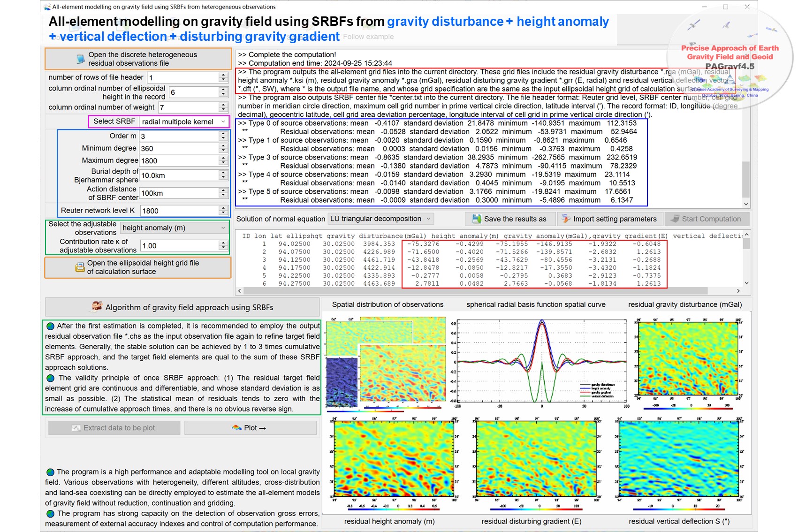This screenshot has width=798, height=532.
Task: Click the output log vertical scrollbar
Action: point(746,180)
